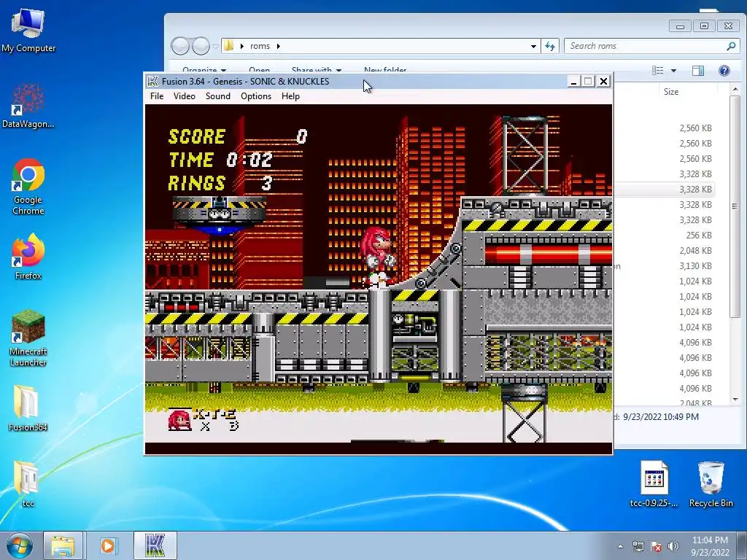This screenshot has width=747, height=560.
Task: Open Windows Media Player from taskbar
Action: (108, 545)
